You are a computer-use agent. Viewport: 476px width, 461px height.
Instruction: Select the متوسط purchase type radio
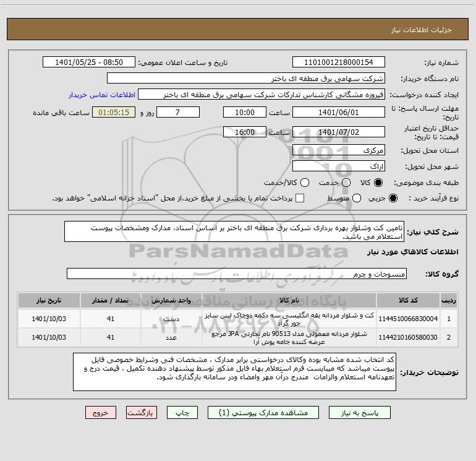click(x=357, y=198)
